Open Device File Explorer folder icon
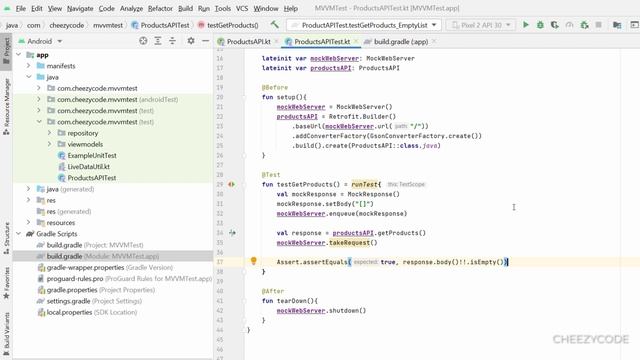 pos(617,25)
